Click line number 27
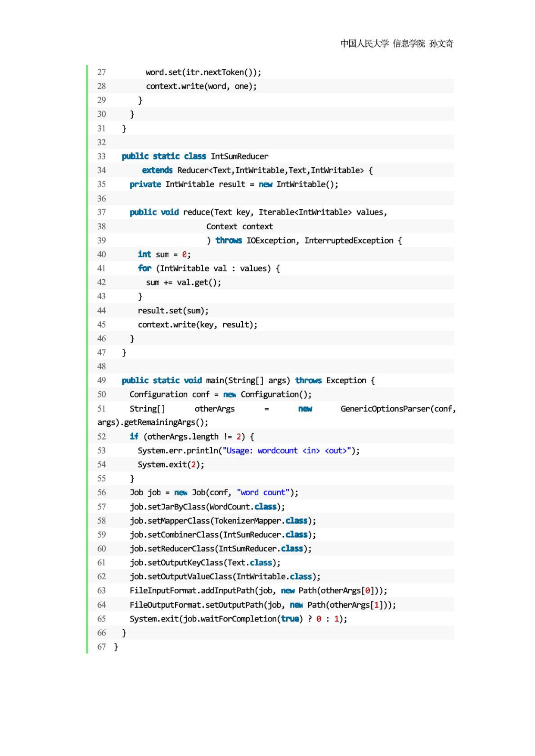The height and width of the screenshot is (756, 535). tap(101, 72)
